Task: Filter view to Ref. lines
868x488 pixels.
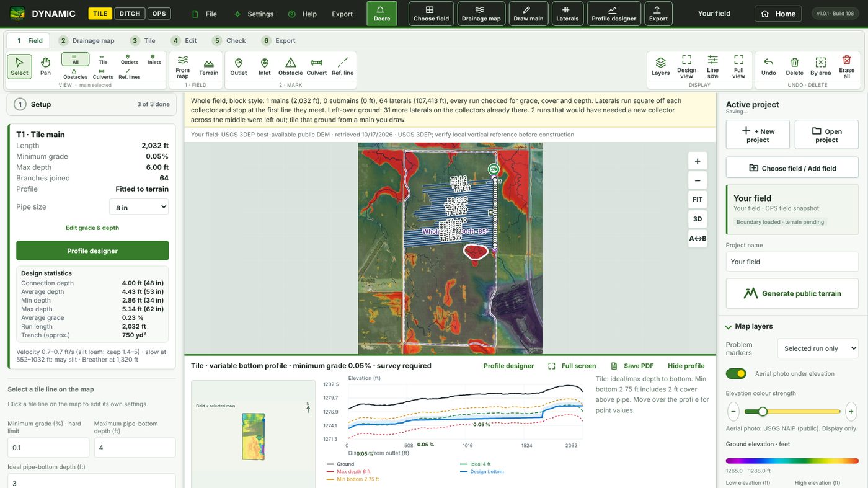Action: pos(130,74)
